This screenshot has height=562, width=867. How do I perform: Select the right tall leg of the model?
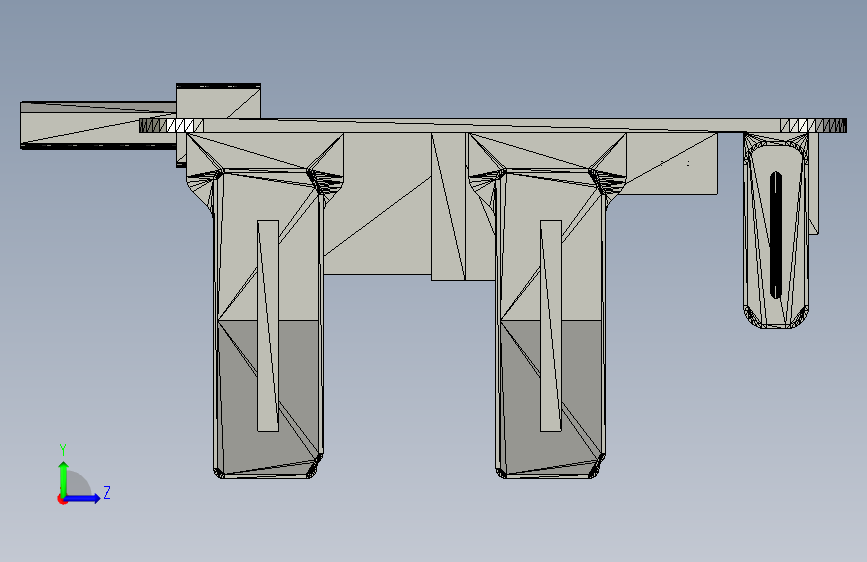(x=551, y=324)
